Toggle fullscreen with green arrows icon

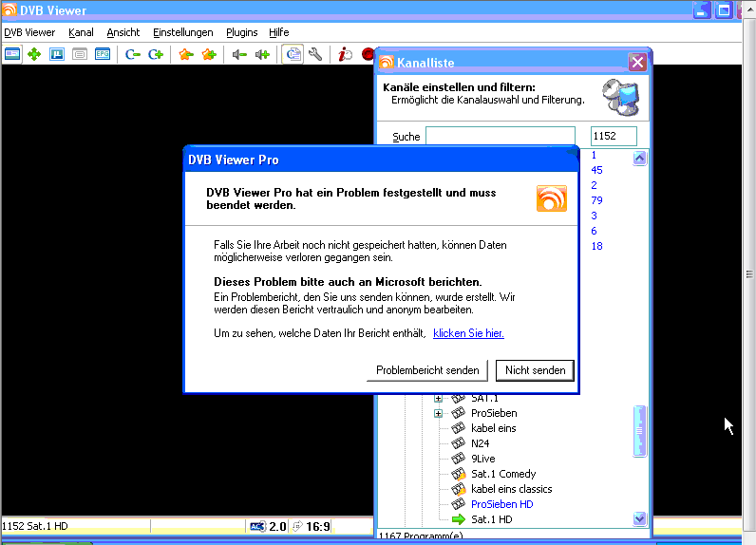[34, 54]
